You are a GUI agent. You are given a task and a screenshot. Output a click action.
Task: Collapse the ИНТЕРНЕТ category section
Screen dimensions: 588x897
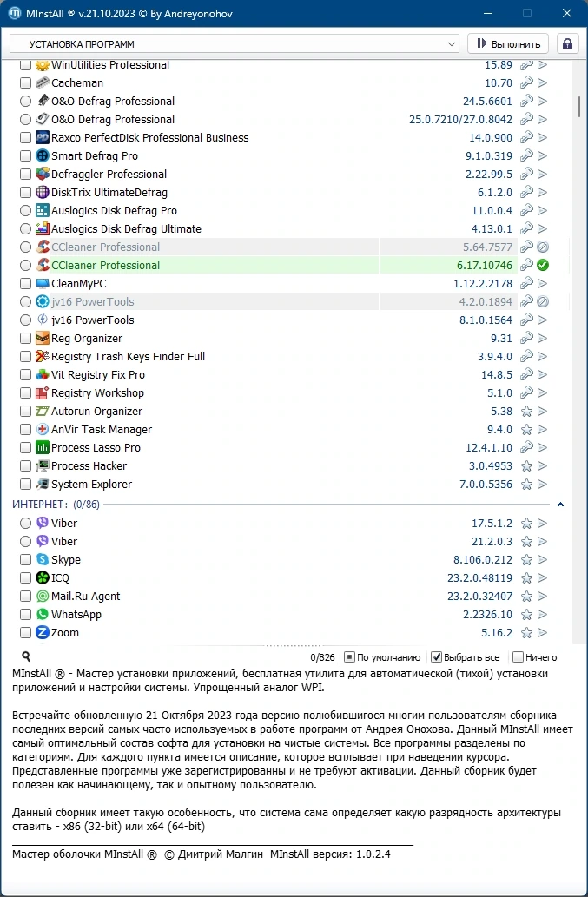pos(560,504)
